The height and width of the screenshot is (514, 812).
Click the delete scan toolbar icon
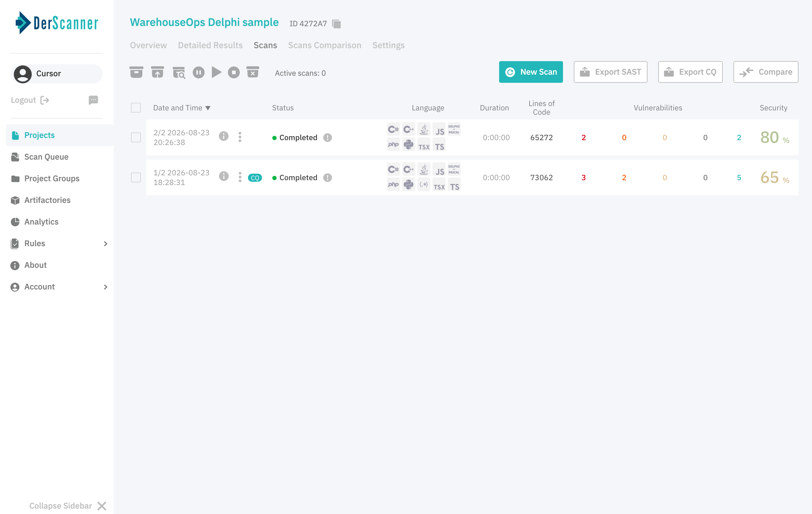click(253, 73)
